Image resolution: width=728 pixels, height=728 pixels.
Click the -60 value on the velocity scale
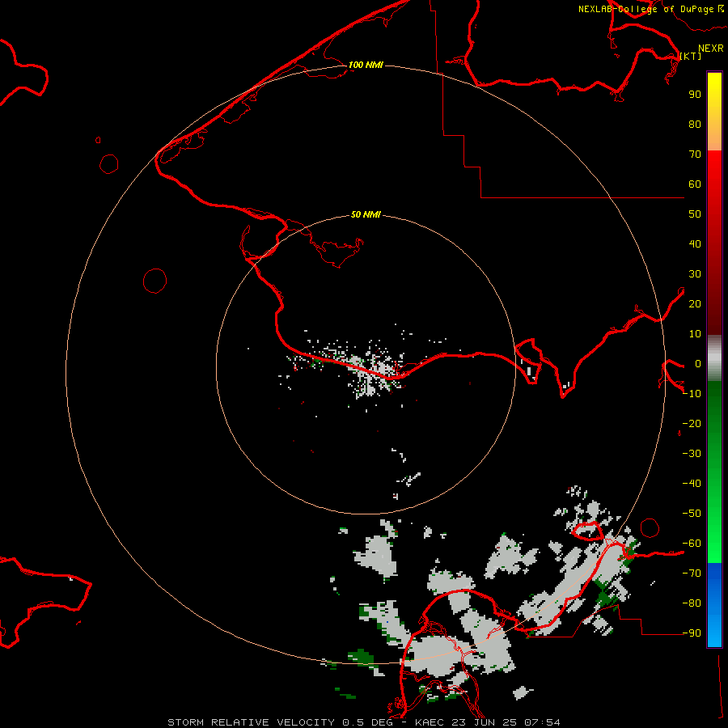tap(692, 544)
